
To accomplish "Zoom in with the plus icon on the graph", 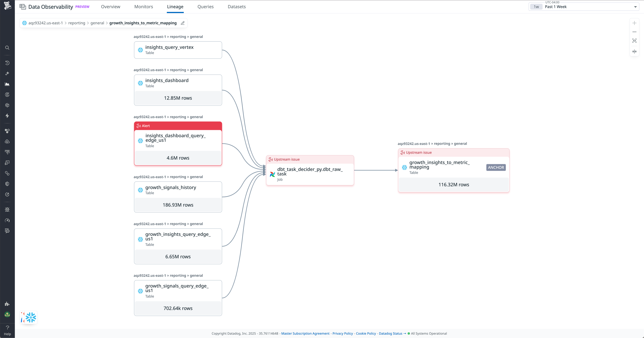I will click(x=635, y=23).
